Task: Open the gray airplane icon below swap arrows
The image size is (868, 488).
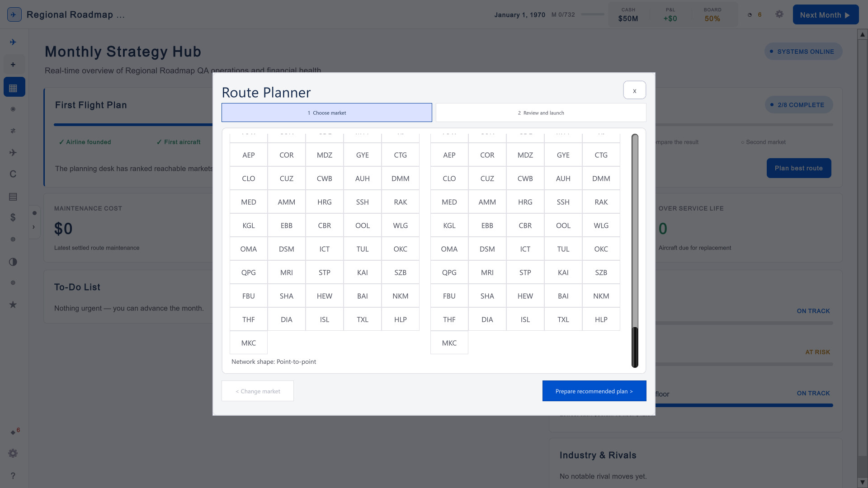Action: 13,152
